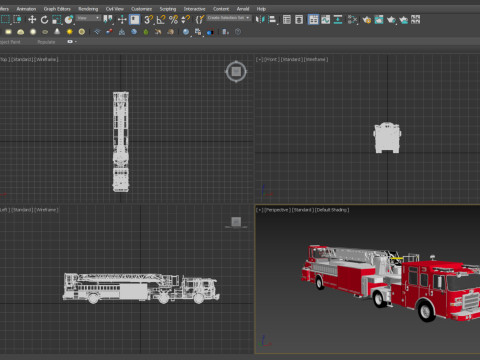Open the View reference coordinate dropdown
Viewport: 480px width, 360px height.
(88, 18)
